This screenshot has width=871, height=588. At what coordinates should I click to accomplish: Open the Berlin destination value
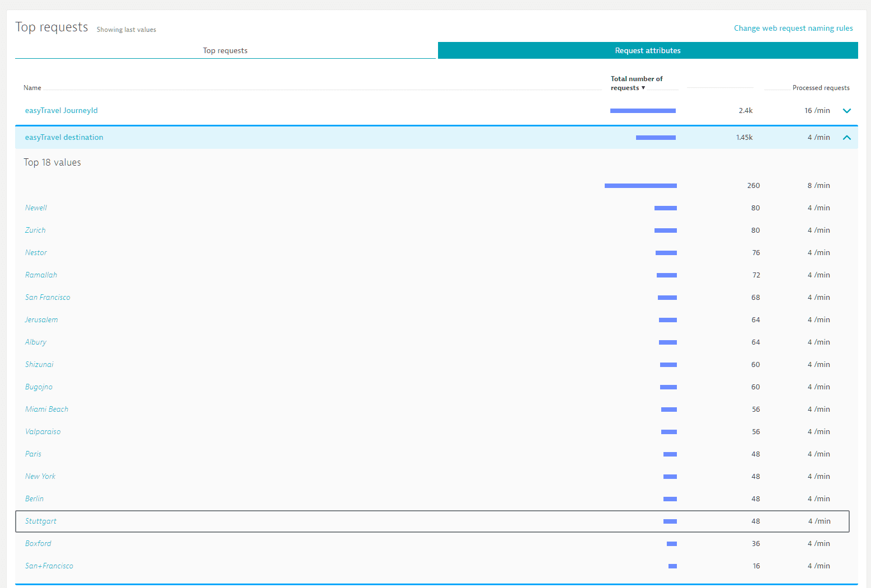34,498
